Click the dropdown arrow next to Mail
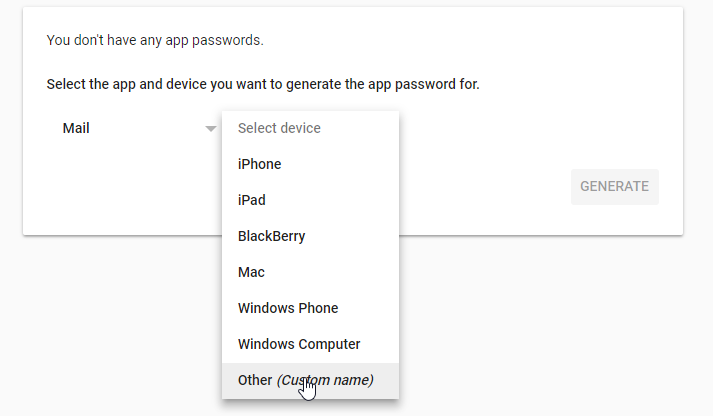713x416 pixels. [x=210, y=129]
